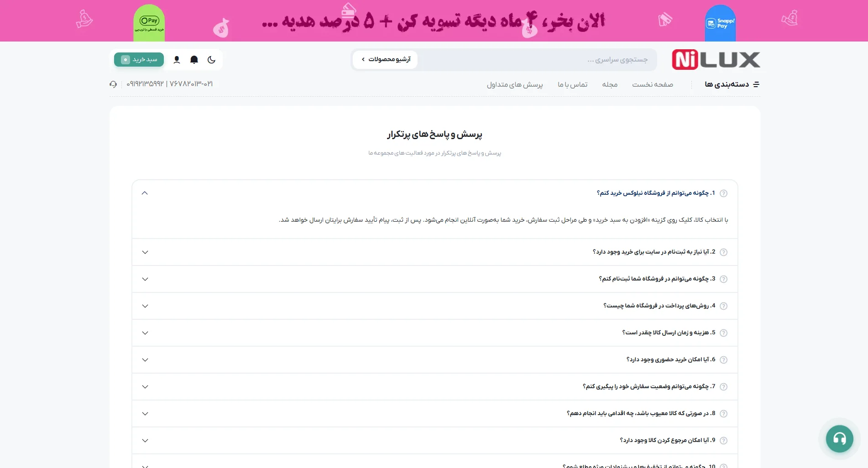Expand question 8 chevron about defective goods
Image resolution: width=868 pixels, height=468 pixels.
point(145,414)
